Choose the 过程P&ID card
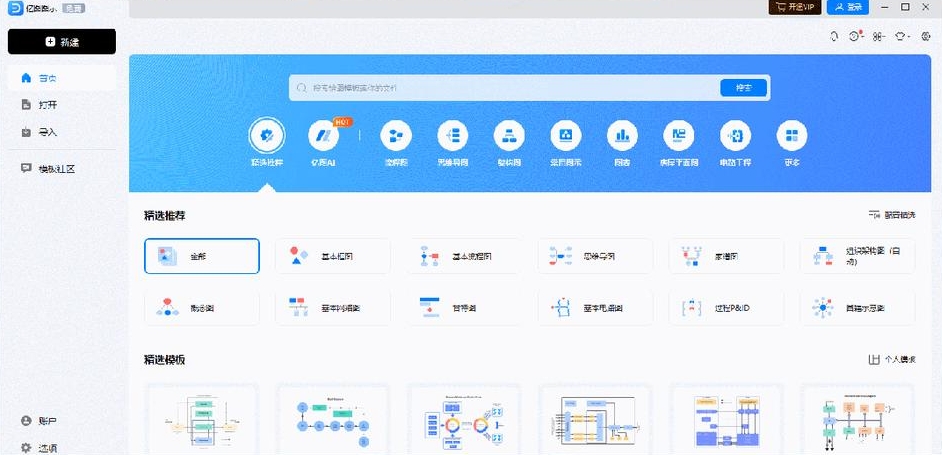This screenshot has width=942, height=455. coord(726,308)
